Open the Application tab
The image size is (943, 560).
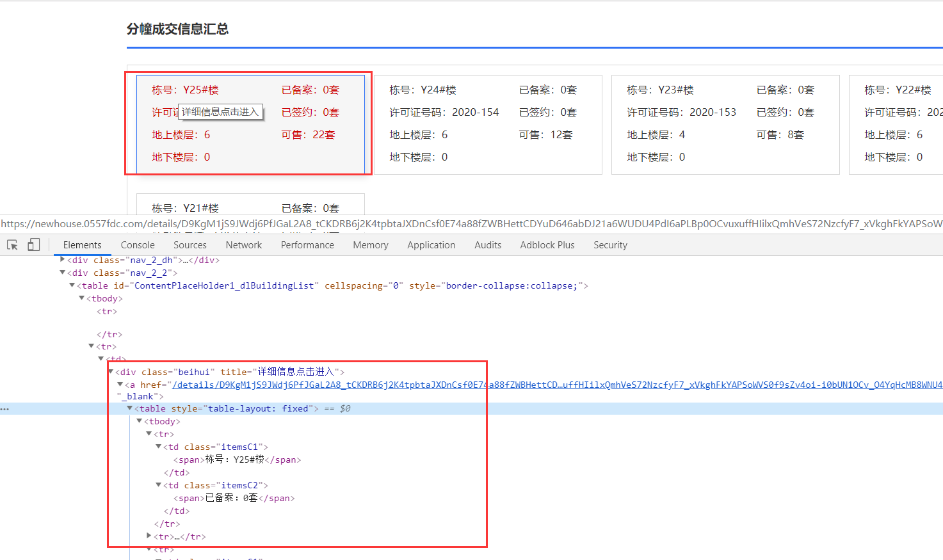pyautogui.click(x=431, y=245)
